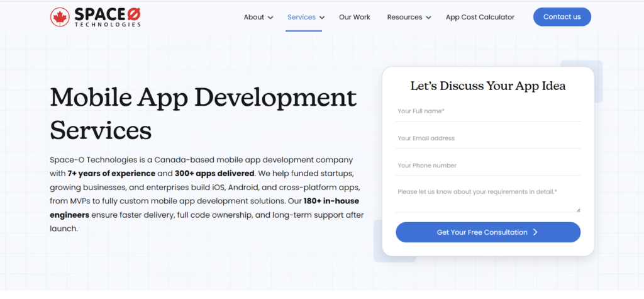The image size is (644, 299).
Task: Open the Resources menu
Action: click(404, 17)
